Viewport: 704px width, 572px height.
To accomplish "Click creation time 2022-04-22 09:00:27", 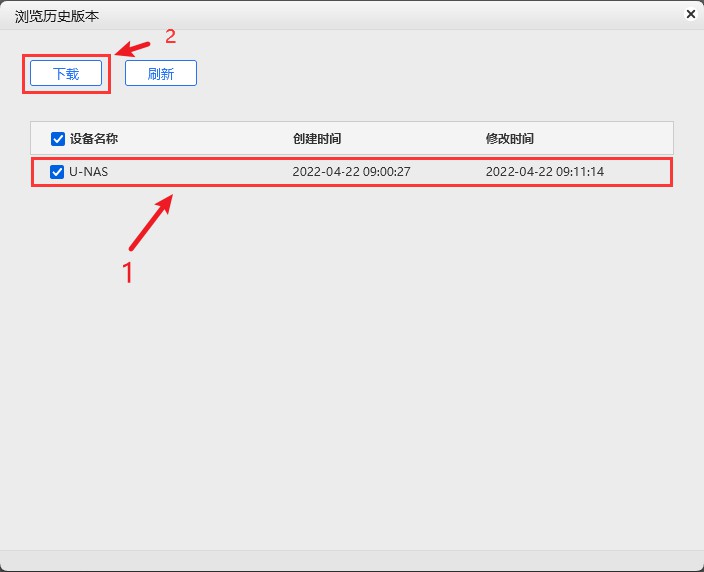I will [351, 172].
